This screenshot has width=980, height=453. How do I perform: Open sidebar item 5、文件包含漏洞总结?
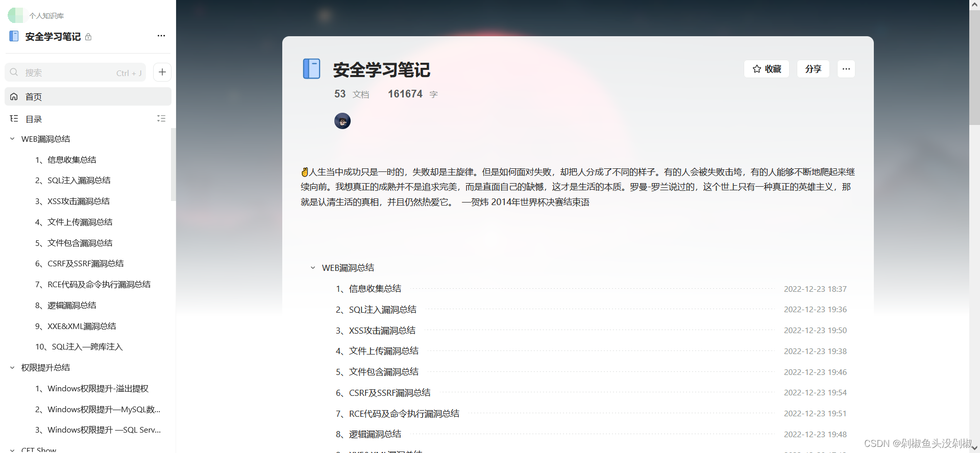[x=74, y=243]
